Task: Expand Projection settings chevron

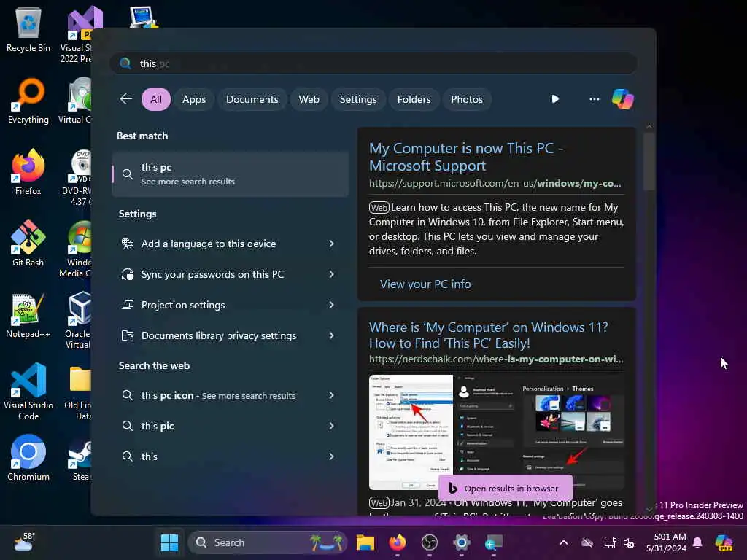Action: tap(332, 305)
